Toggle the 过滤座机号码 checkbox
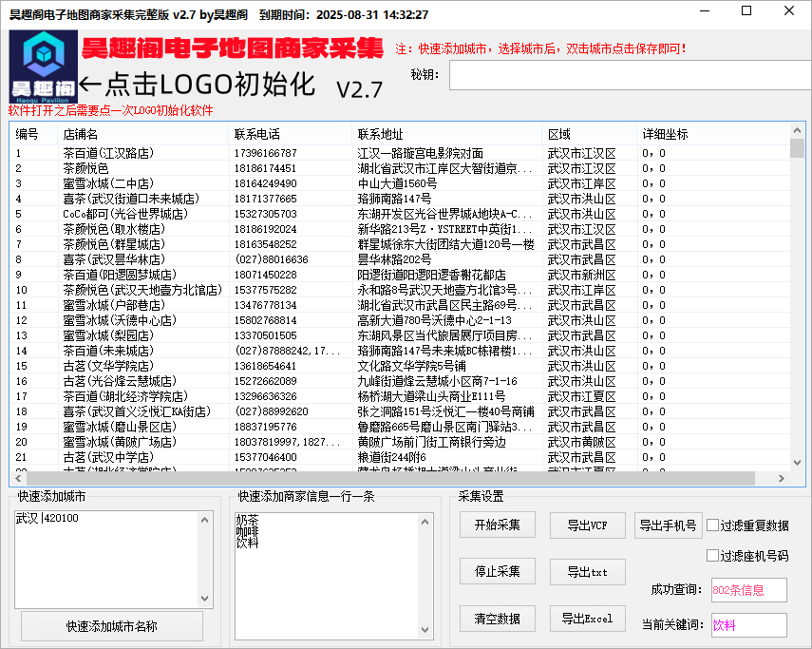 [x=713, y=556]
